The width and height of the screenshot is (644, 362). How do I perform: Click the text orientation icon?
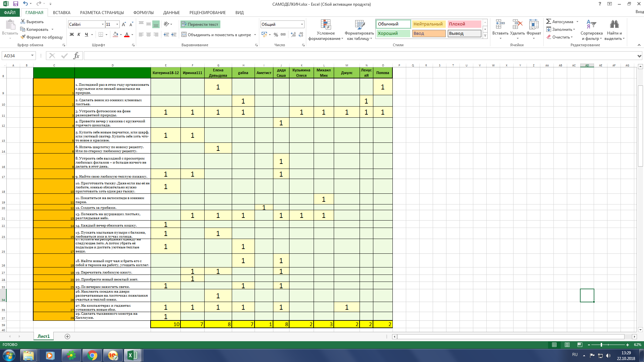coord(166,24)
